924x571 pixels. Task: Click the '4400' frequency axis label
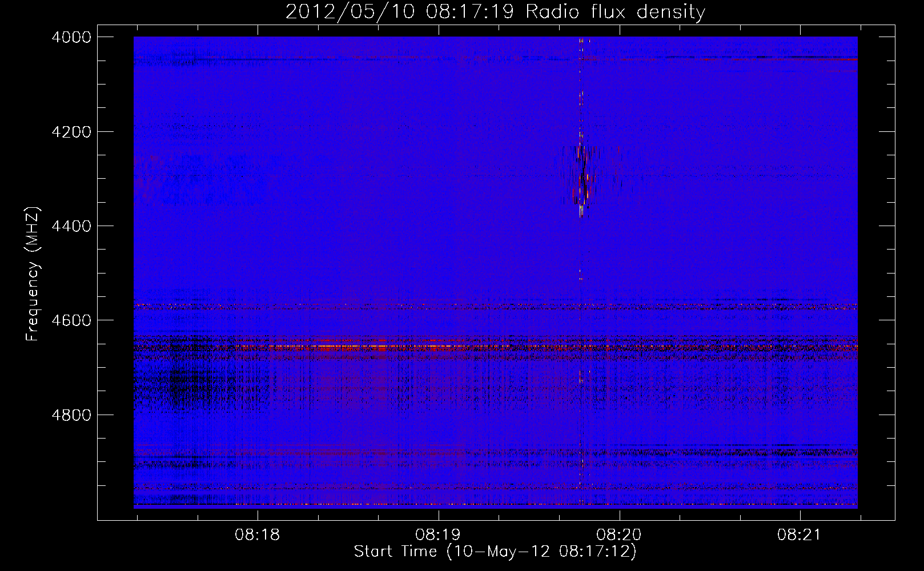[71, 226]
